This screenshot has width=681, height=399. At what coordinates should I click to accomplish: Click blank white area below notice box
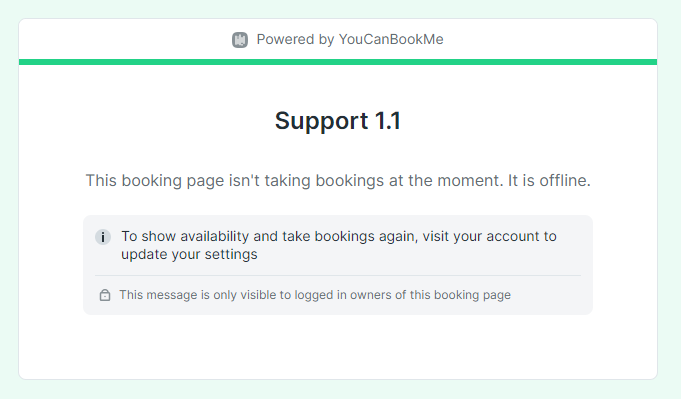(338, 347)
